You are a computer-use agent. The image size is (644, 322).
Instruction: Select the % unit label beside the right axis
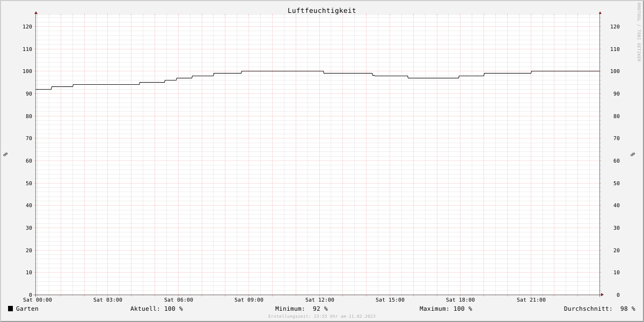coord(633,155)
